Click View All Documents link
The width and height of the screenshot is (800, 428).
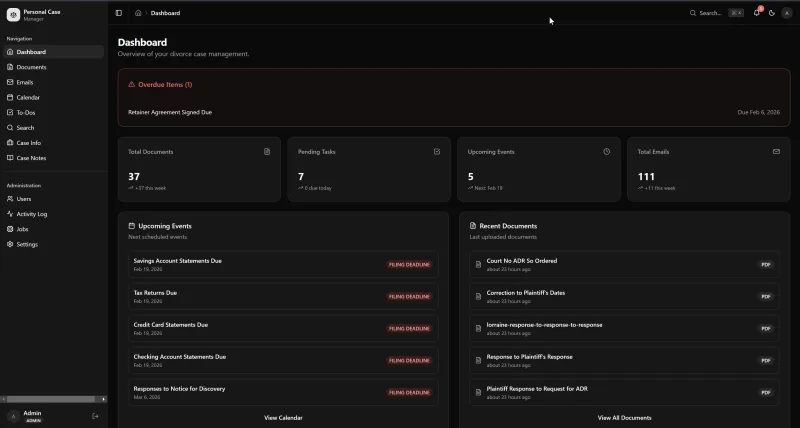[624, 418]
